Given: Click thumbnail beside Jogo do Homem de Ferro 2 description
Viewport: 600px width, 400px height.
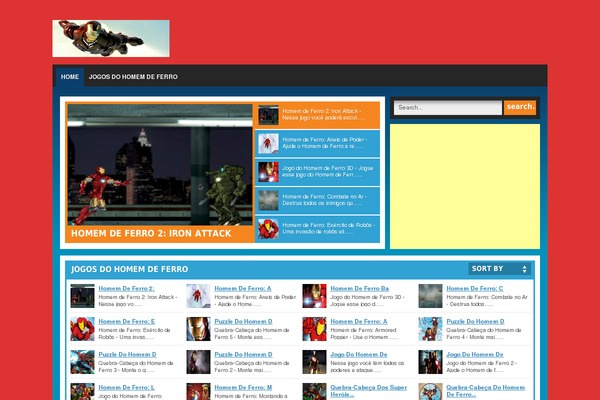Looking at the screenshot, I should click(x=430, y=362).
